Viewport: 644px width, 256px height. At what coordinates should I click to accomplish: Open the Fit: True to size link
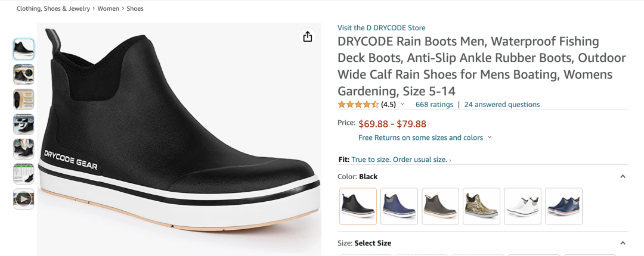click(x=400, y=160)
